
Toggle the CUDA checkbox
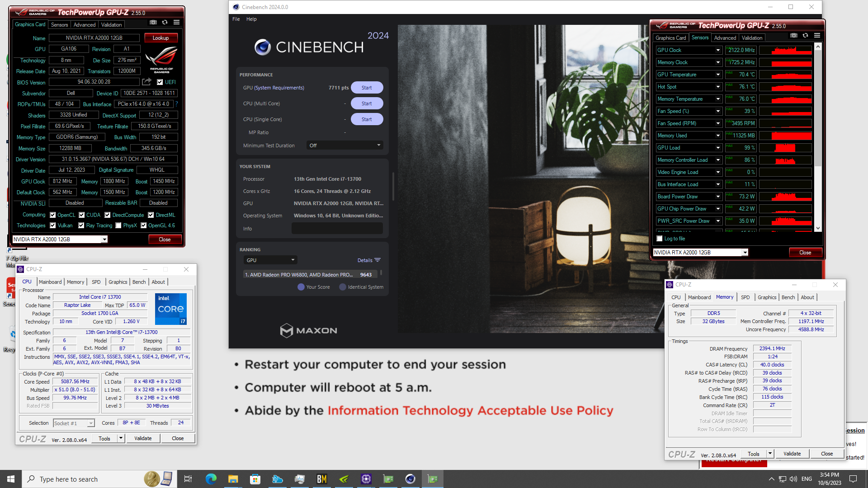pos(82,215)
